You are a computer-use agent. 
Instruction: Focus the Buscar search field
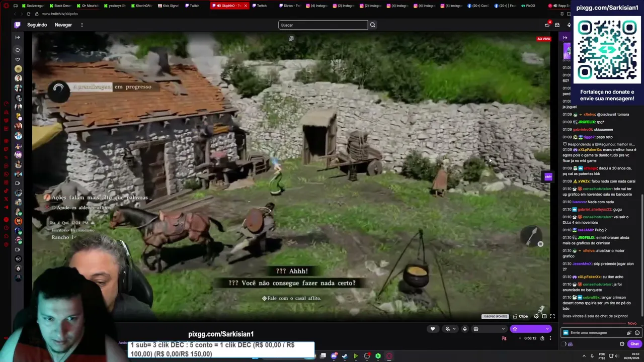323,25
